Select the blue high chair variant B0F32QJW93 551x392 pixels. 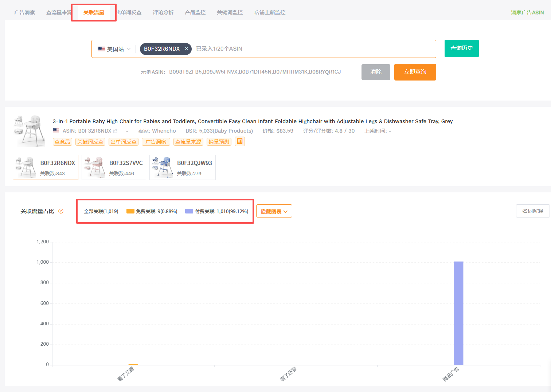tap(182, 168)
